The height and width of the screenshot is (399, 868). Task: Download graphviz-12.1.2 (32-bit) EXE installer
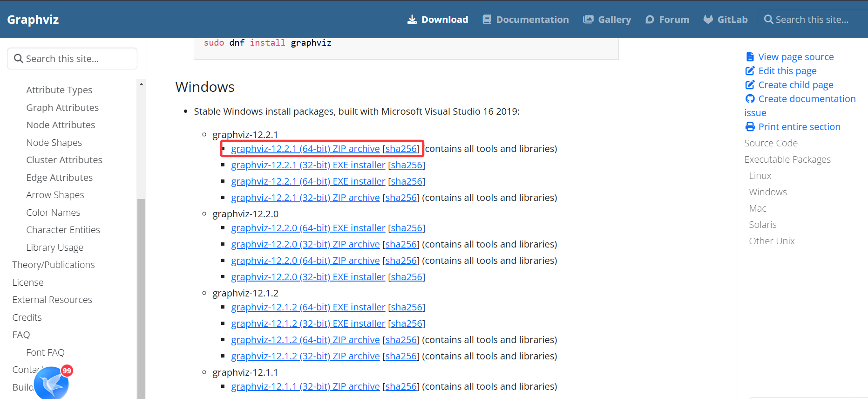pos(308,323)
